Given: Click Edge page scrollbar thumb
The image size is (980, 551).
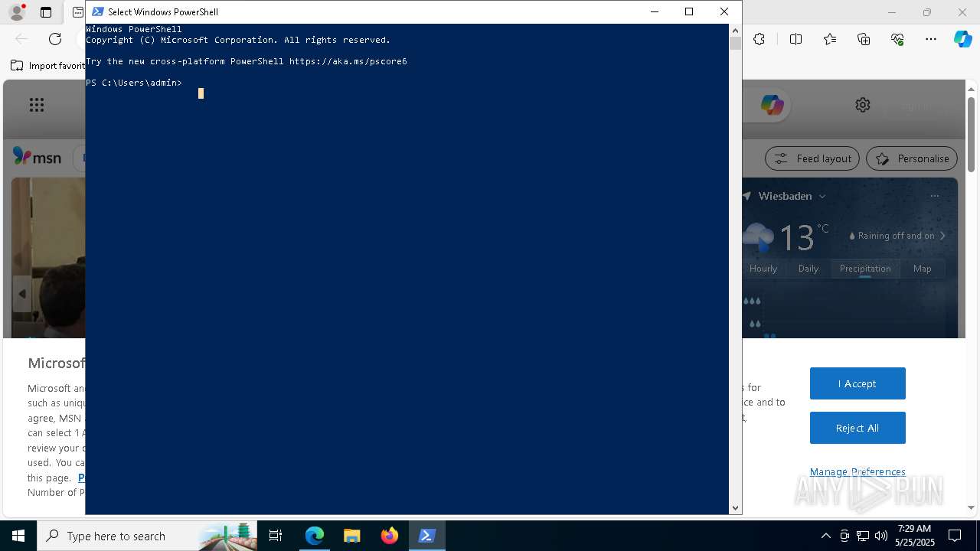Looking at the screenshot, I should (x=971, y=135).
